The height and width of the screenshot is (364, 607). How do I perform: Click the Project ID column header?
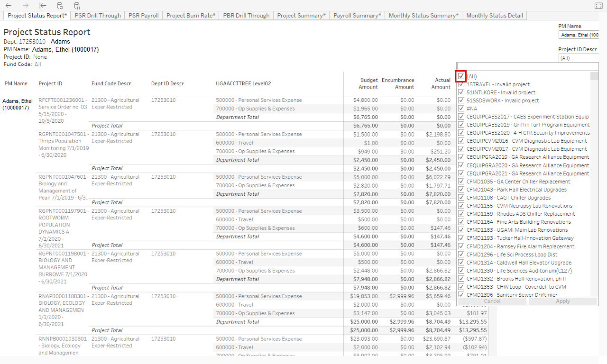50,84
